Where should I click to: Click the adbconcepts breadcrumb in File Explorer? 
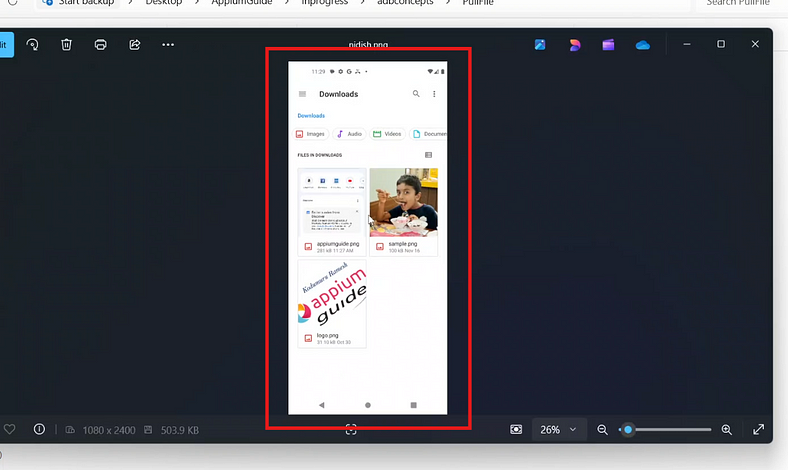[x=405, y=3]
